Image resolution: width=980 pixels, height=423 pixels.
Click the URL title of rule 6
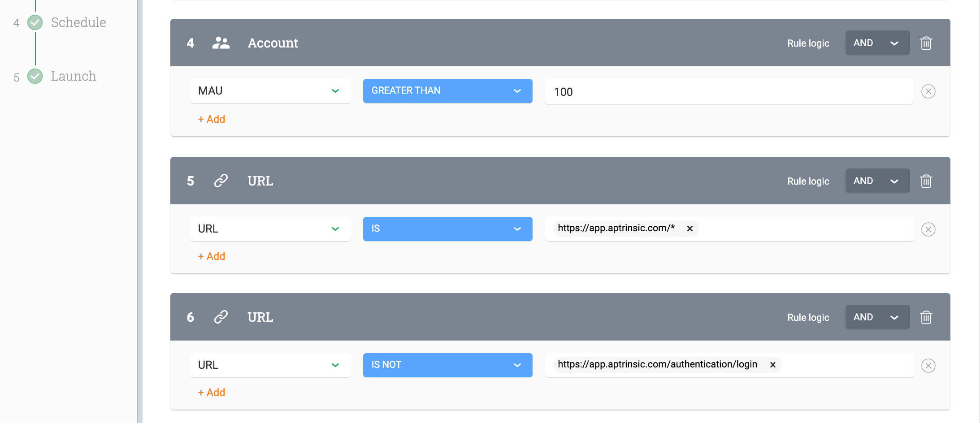click(x=260, y=317)
